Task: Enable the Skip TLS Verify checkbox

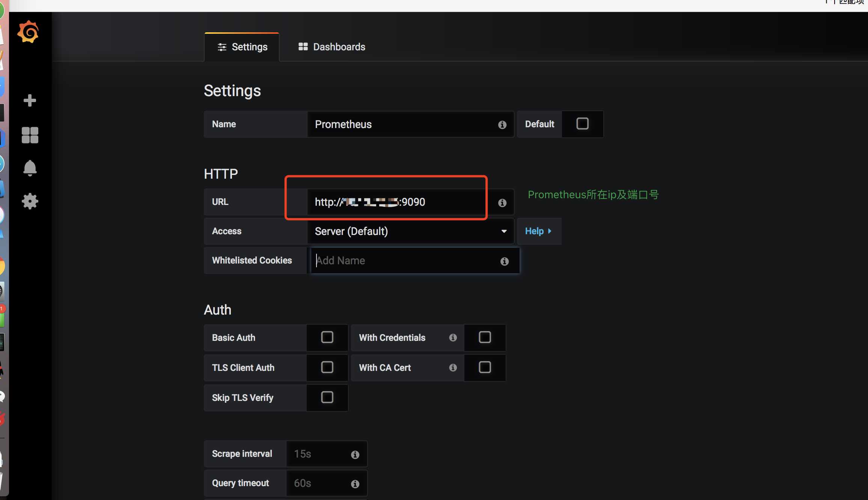Action: click(327, 398)
